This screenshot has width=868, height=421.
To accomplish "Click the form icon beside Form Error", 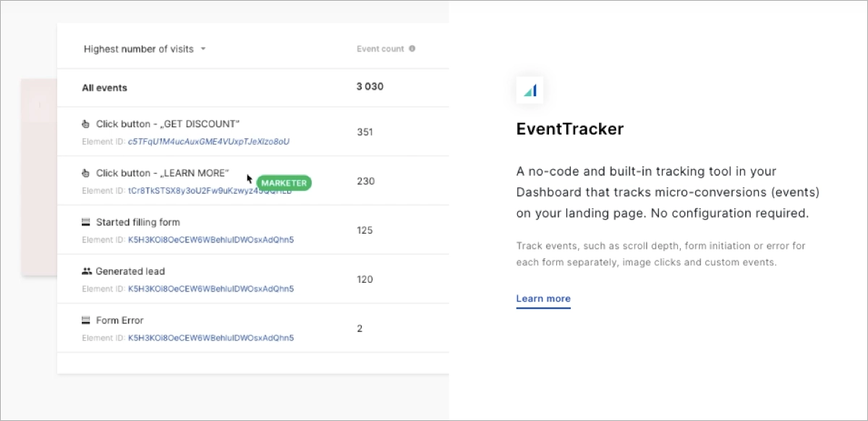I will pyautogui.click(x=86, y=320).
